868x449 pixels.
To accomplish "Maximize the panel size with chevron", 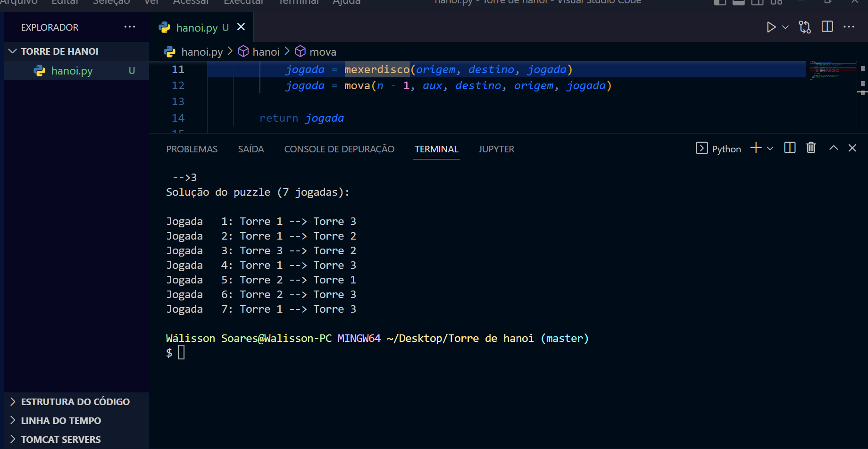I will point(834,148).
